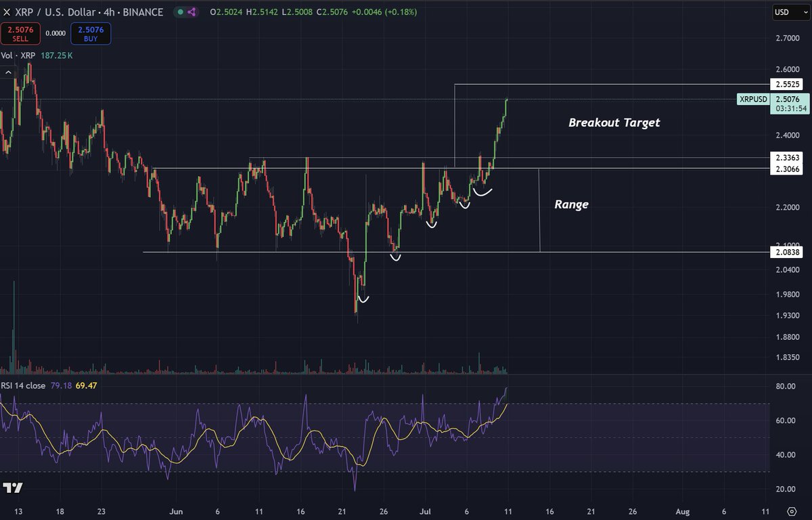
Task: Click the red SELL button
Action: [x=20, y=33]
